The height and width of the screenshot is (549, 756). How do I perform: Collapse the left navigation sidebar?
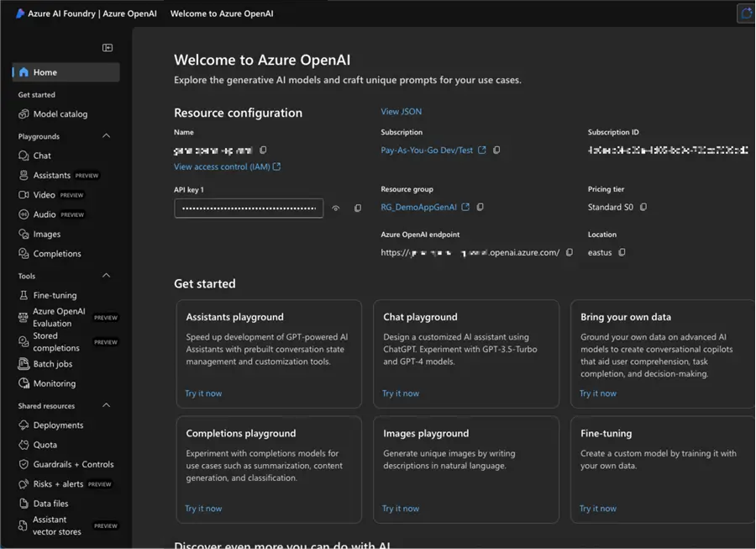click(x=108, y=48)
